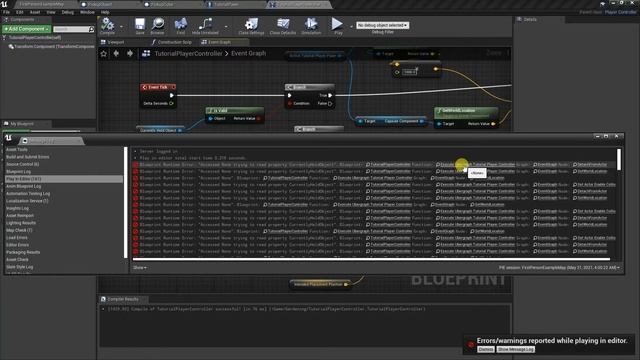This screenshot has height=360, width=640.
Task: Select the Map Check log category
Action: [64, 231]
